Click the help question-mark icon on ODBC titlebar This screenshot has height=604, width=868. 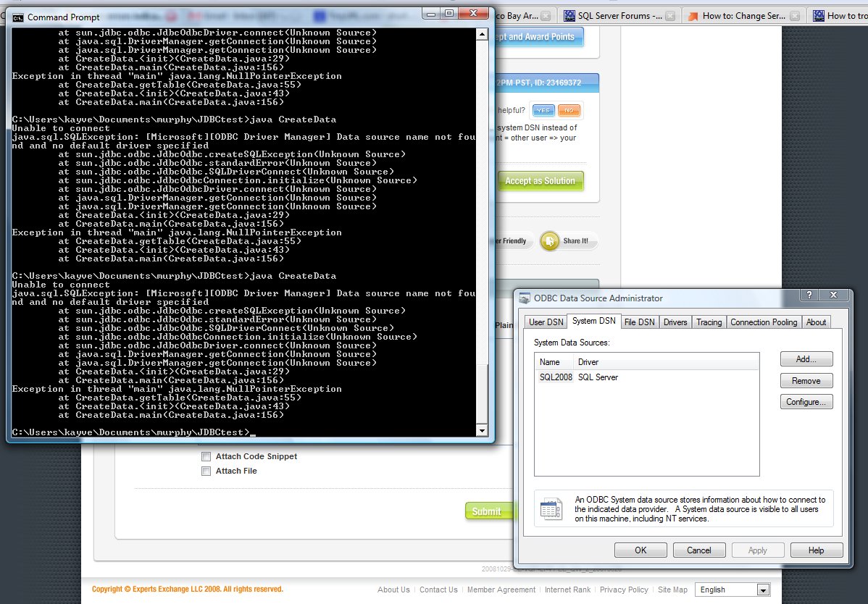click(x=809, y=295)
